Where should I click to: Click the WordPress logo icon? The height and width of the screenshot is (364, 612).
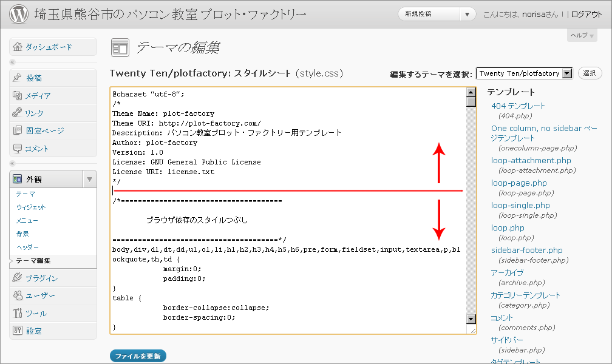(x=19, y=14)
